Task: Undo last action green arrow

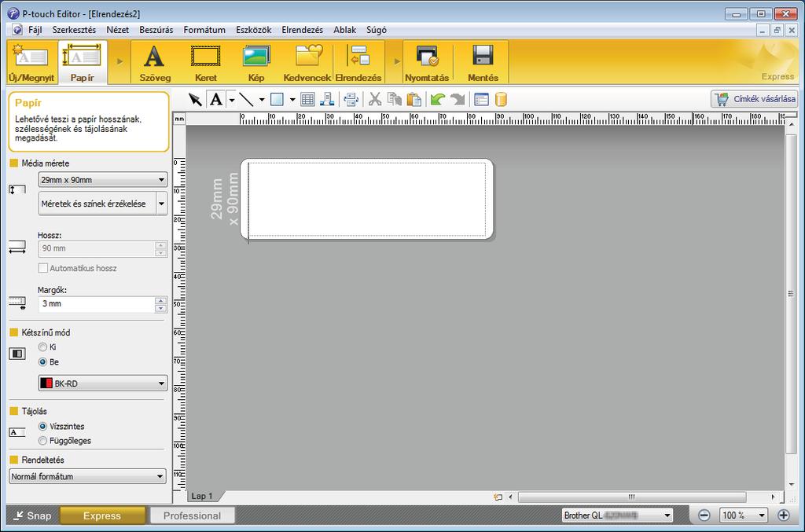Action: point(437,99)
